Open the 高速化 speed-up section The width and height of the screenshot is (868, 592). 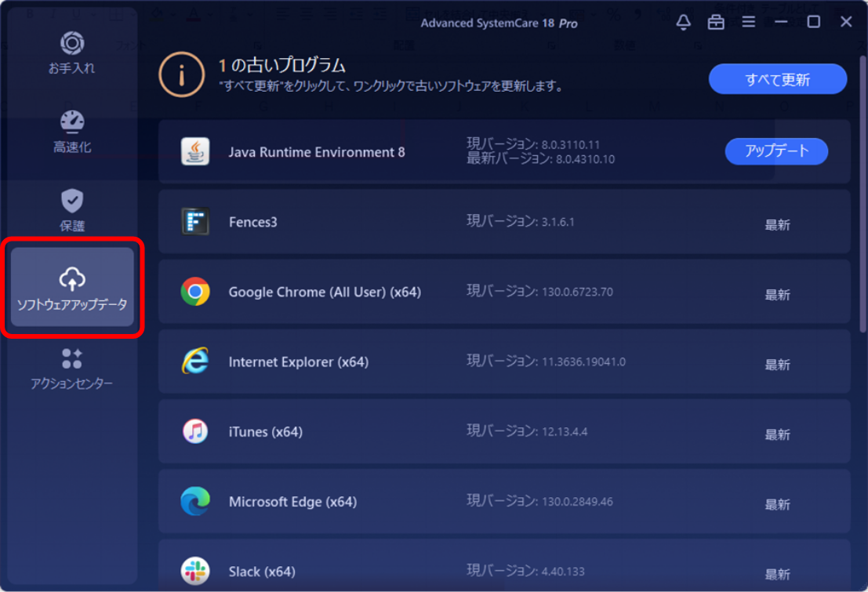(x=72, y=132)
